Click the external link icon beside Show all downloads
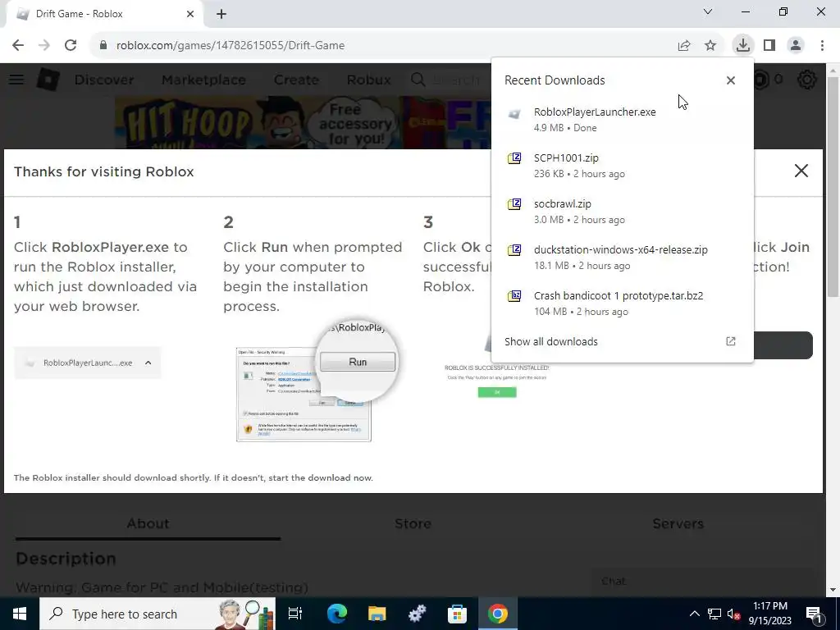The image size is (840, 630). pyautogui.click(x=731, y=341)
